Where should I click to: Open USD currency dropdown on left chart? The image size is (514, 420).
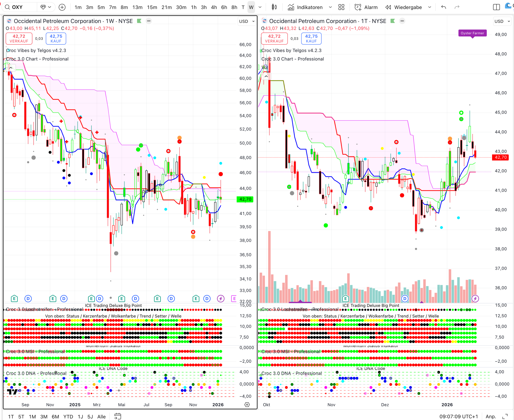pos(247,21)
